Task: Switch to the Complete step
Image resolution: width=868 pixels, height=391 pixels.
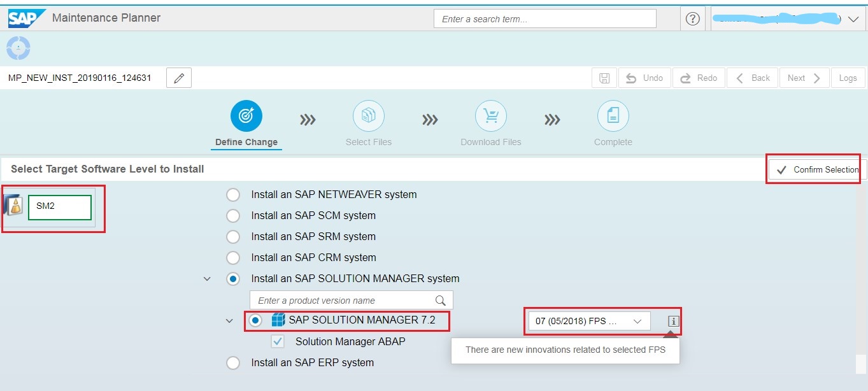Action: (613, 117)
